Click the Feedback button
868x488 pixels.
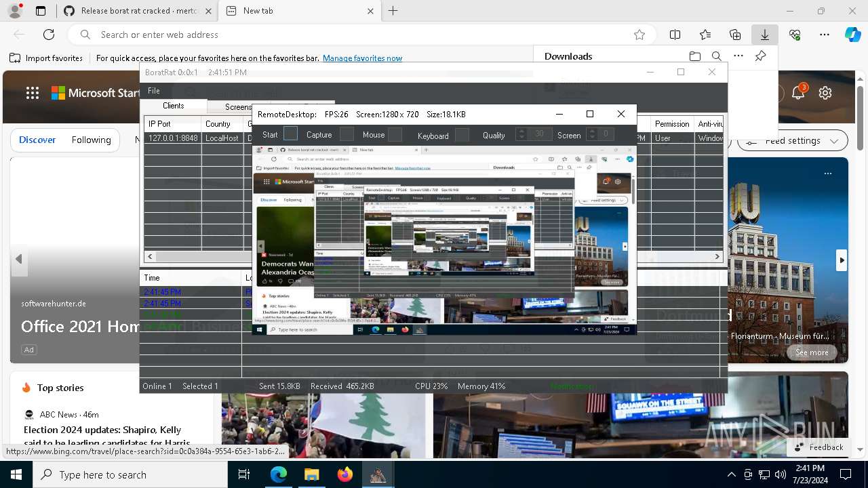(818, 447)
